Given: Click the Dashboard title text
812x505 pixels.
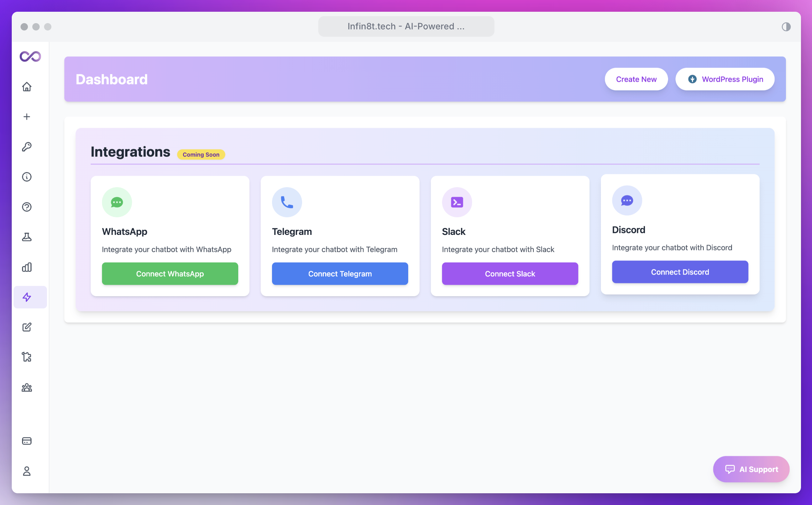Looking at the screenshot, I should coord(112,79).
